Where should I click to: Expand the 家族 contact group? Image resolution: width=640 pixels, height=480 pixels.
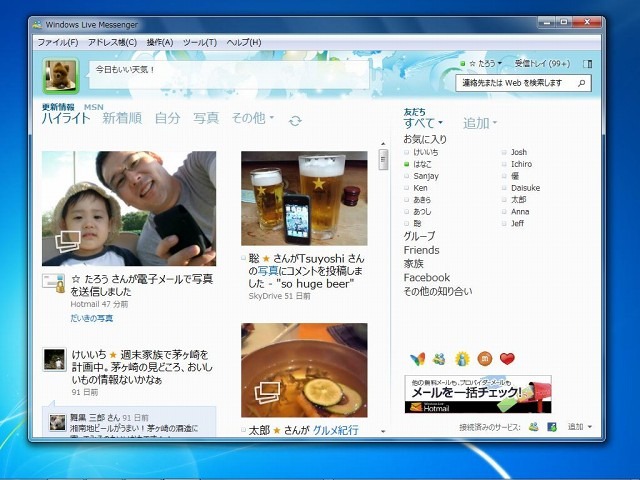pos(413,264)
